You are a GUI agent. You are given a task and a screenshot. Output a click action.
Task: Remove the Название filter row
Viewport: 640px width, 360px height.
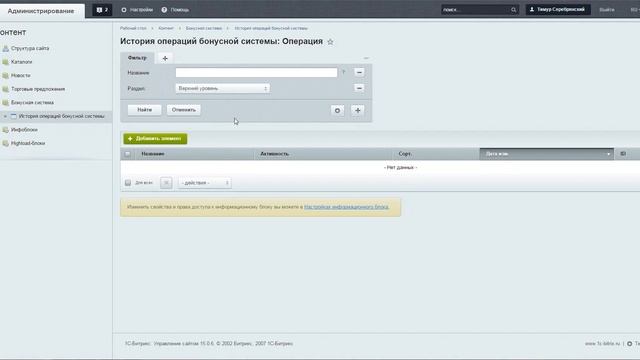[359, 72]
